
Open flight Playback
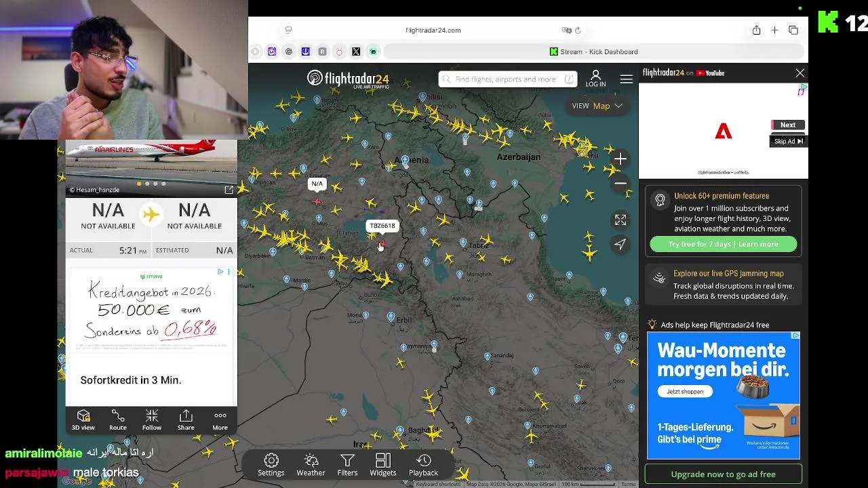[x=423, y=465]
